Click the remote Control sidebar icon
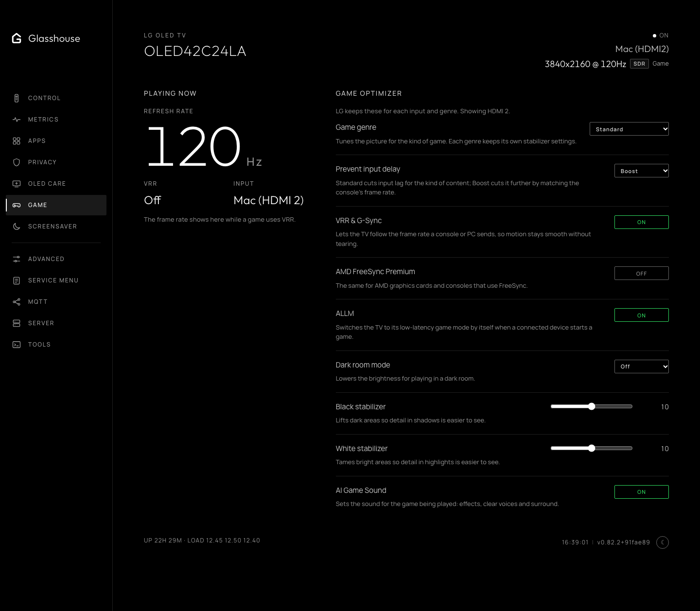700x611 pixels. click(x=17, y=98)
